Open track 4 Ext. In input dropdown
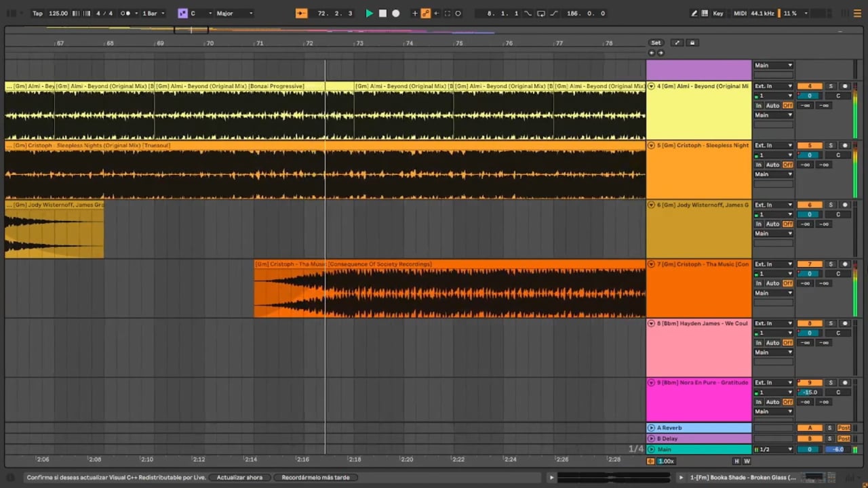Image resolution: width=868 pixels, height=488 pixels. coord(773,86)
